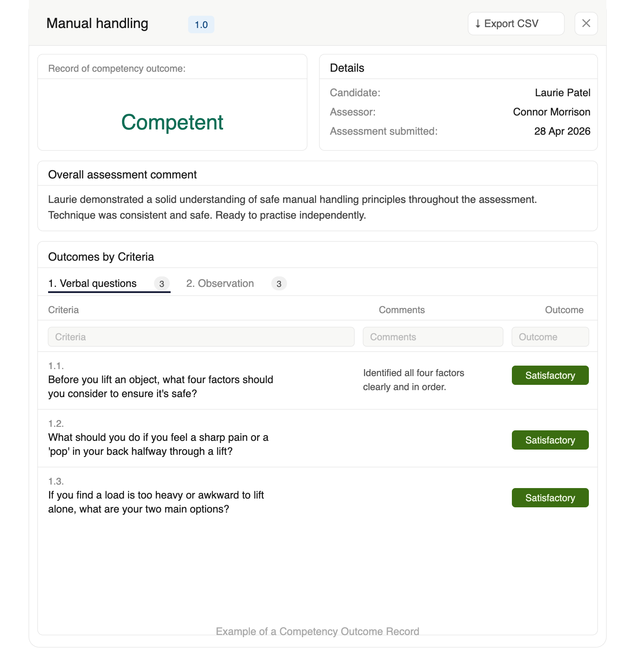
Task: Open the Observation tab
Action: pyautogui.click(x=237, y=283)
